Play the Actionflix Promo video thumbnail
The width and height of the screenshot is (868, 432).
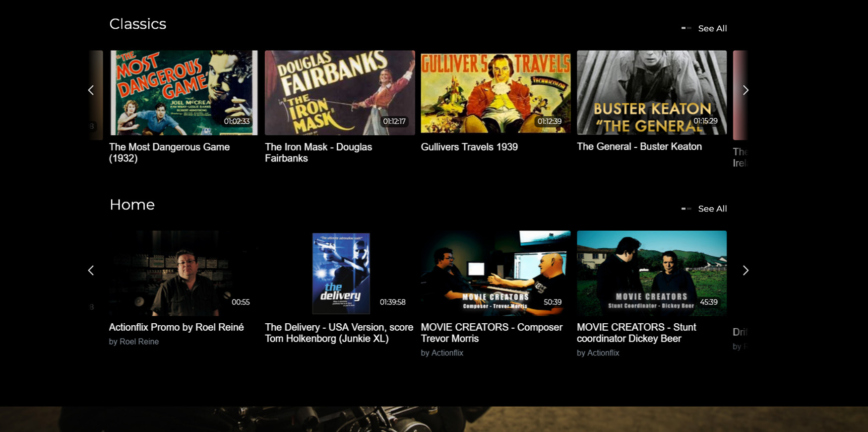tap(184, 273)
